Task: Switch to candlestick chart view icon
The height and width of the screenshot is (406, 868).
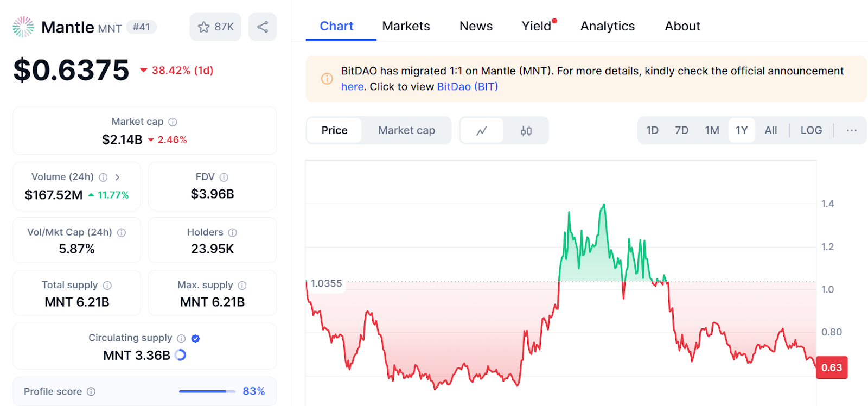Action: pyautogui.click(x=526, y=130)
